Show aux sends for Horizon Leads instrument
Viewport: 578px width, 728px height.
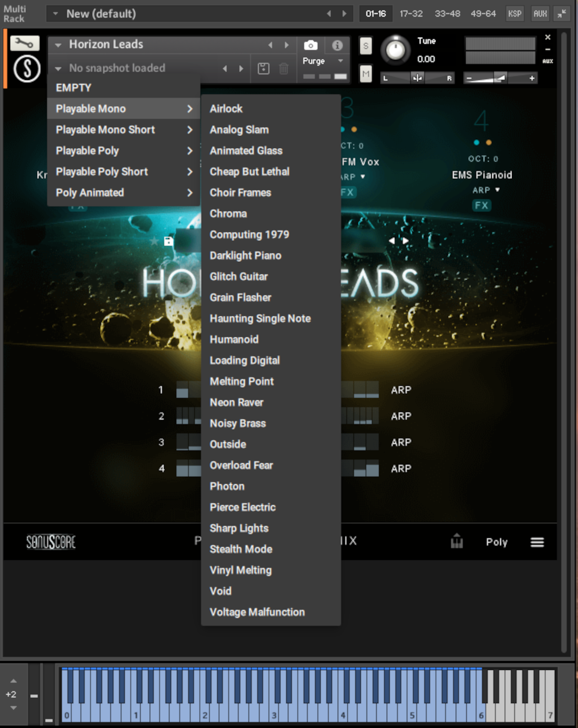(x=548, y=61)
